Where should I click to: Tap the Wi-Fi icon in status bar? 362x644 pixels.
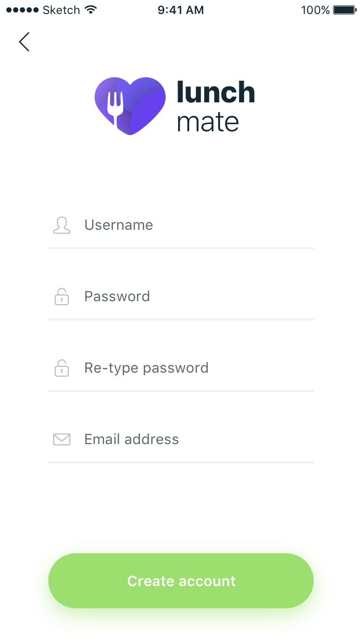click(90, 10)
